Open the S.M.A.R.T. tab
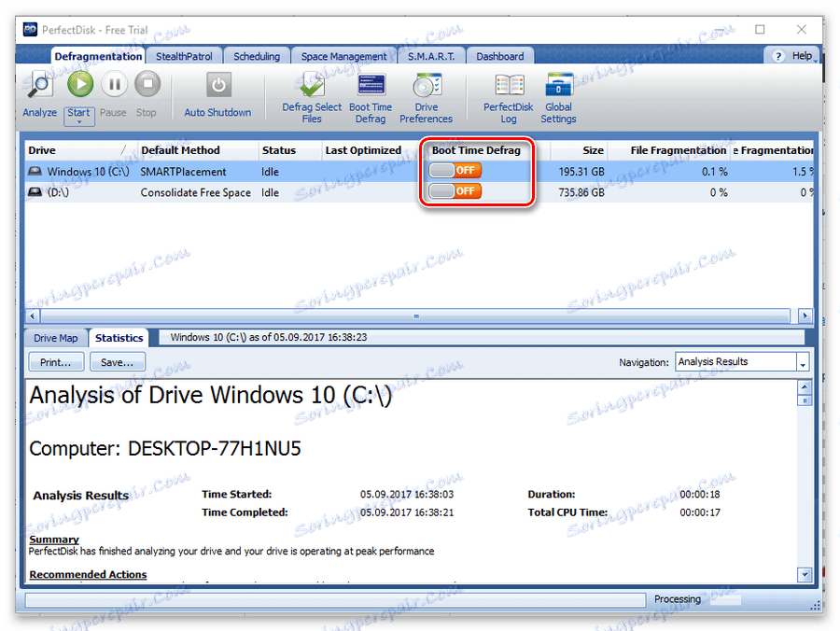 click(x=431, y=56)
